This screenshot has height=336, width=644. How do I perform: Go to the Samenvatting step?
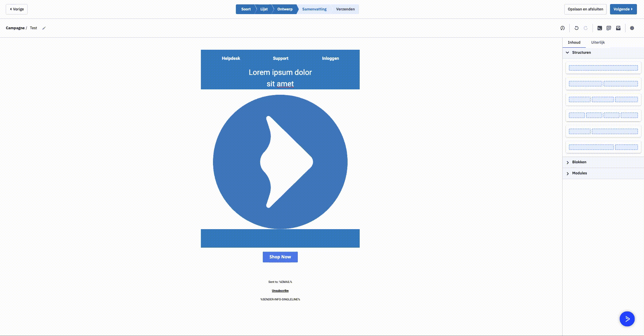pos(314,9)
